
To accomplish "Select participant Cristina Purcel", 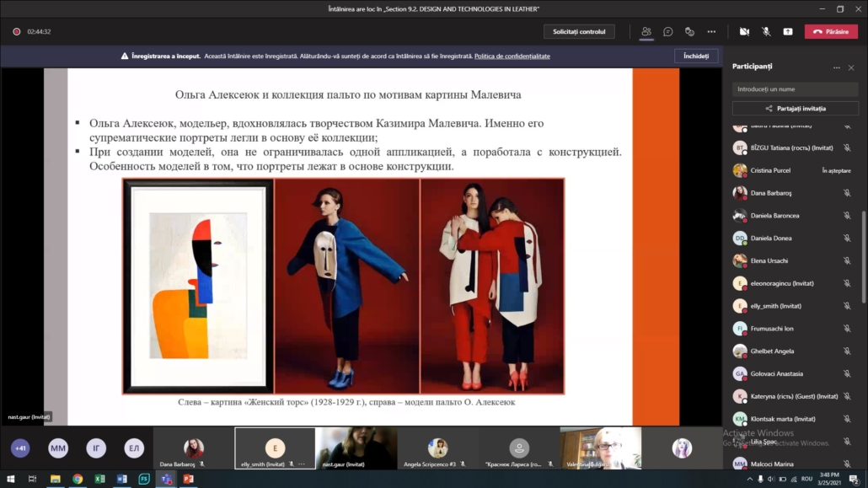I will [x=795, y=170].
